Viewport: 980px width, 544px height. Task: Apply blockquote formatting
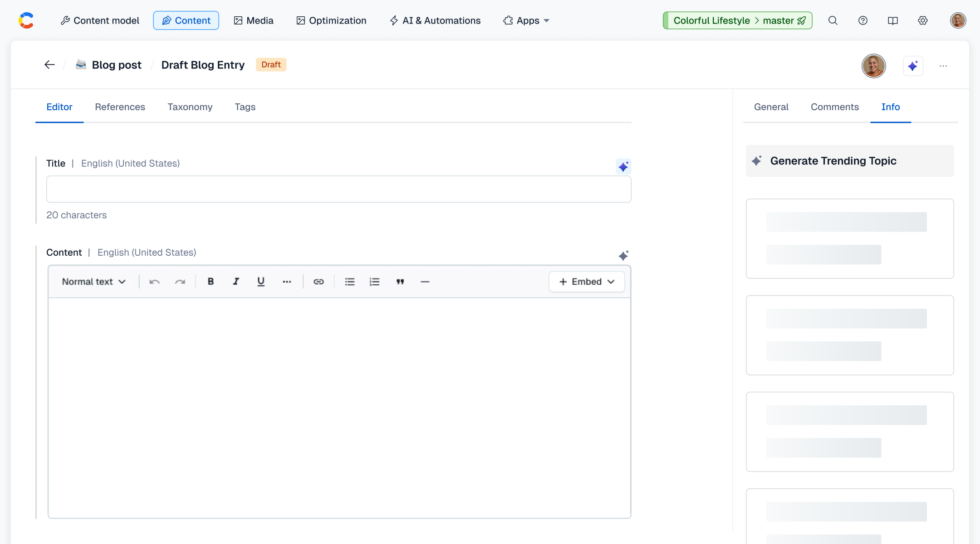[x=400, y=282]
